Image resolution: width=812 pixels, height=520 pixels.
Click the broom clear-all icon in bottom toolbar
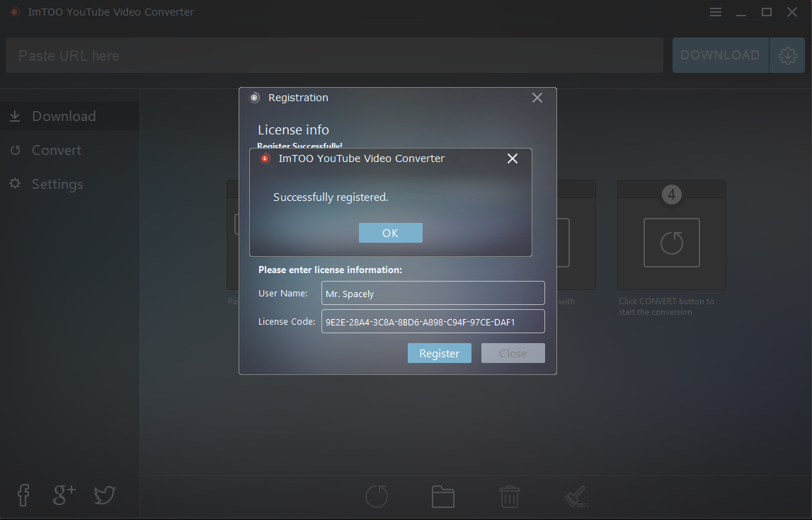tap(576, 497)
